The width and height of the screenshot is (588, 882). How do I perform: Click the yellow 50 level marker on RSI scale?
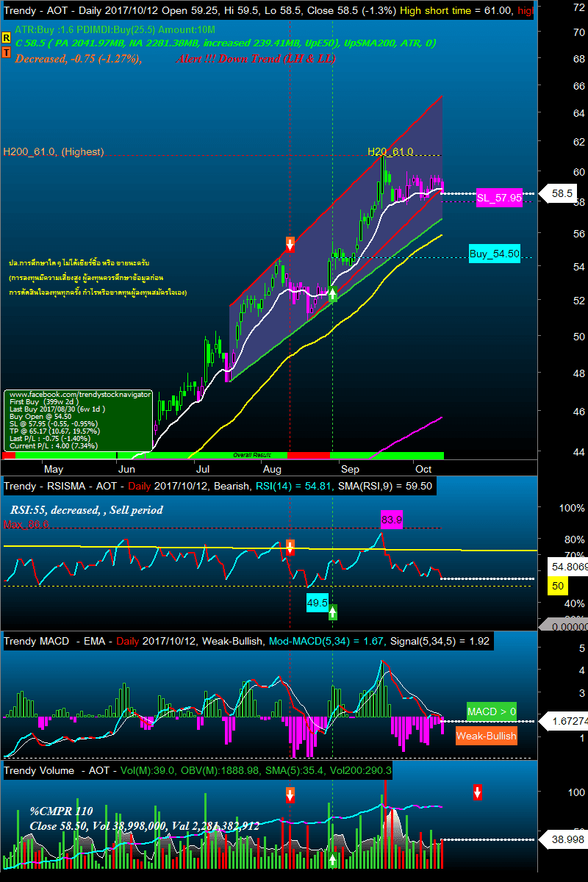557,586
